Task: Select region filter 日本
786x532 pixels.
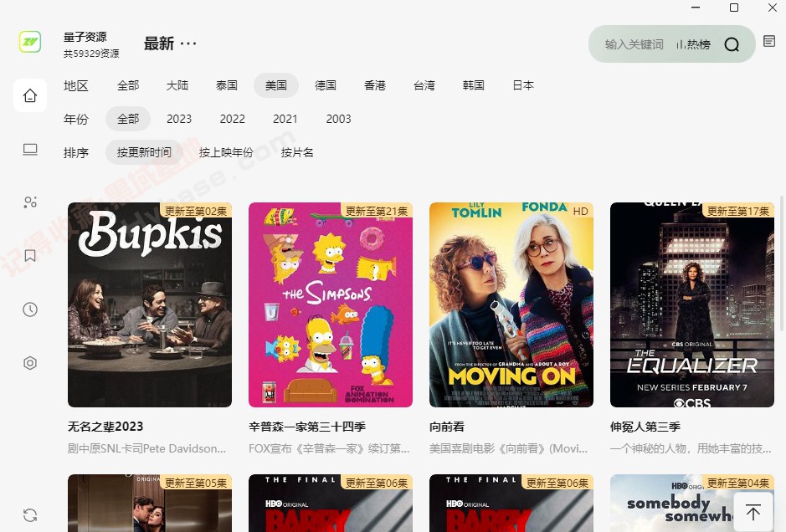Action: point(523,85)
